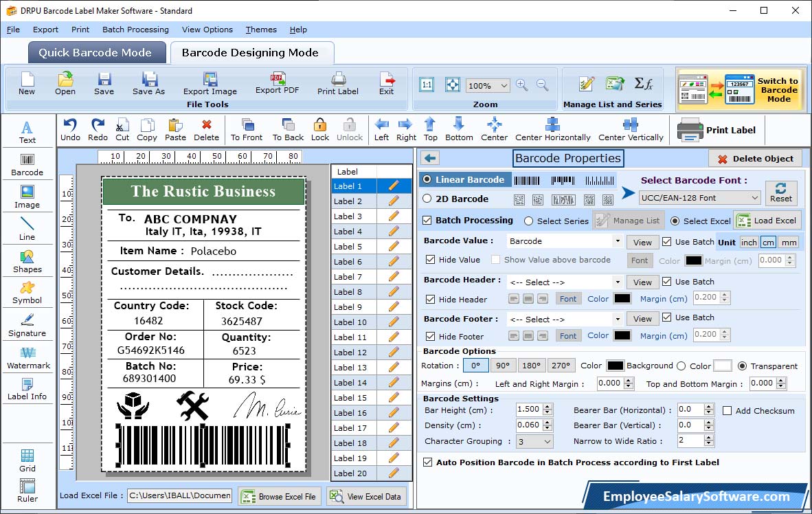This screenshot has height=514, width=812.
Task: Send object To Back
Action: coord(288,130)
